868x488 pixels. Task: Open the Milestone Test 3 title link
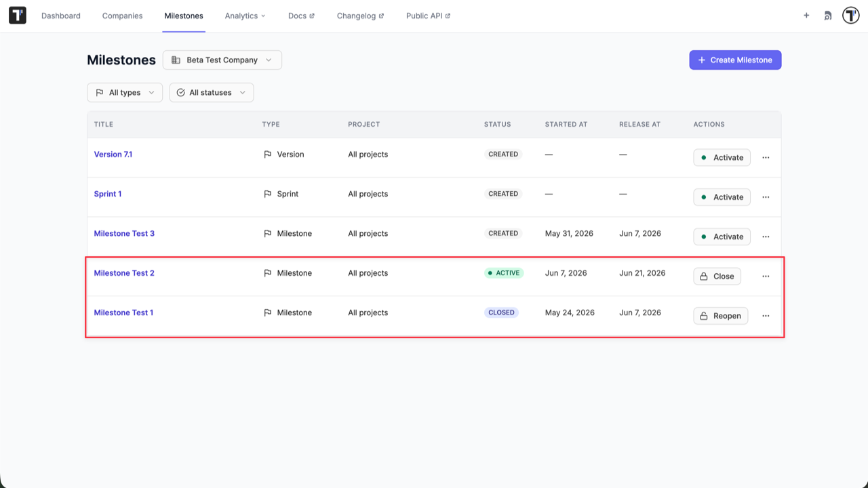pyautogui.click(x=124, y=233)
